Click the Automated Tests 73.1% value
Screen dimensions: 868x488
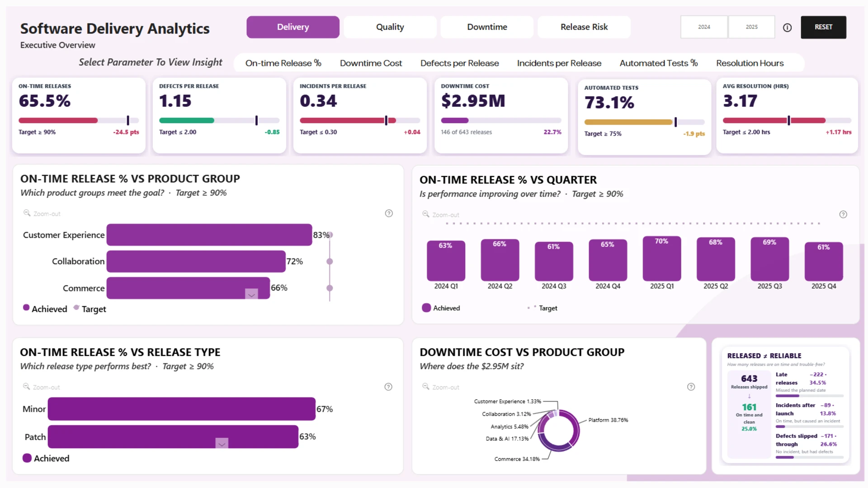pyautogui.click(x=609, y=103)
